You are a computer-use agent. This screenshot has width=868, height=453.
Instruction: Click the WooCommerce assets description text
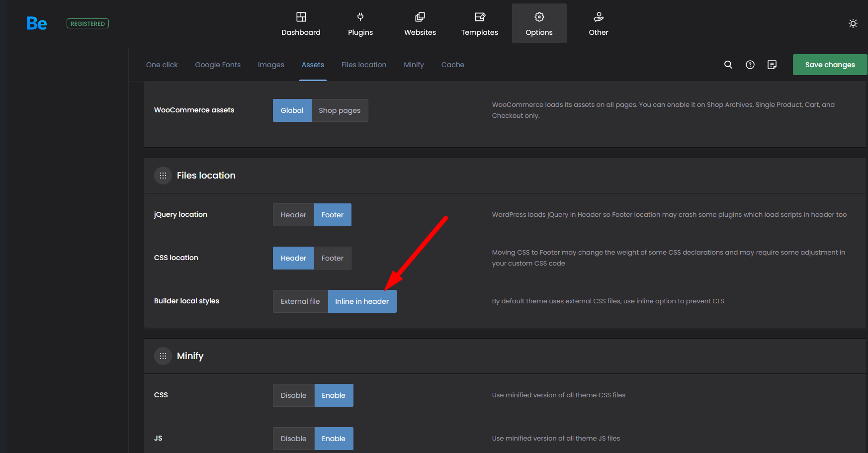click(663, 110)
